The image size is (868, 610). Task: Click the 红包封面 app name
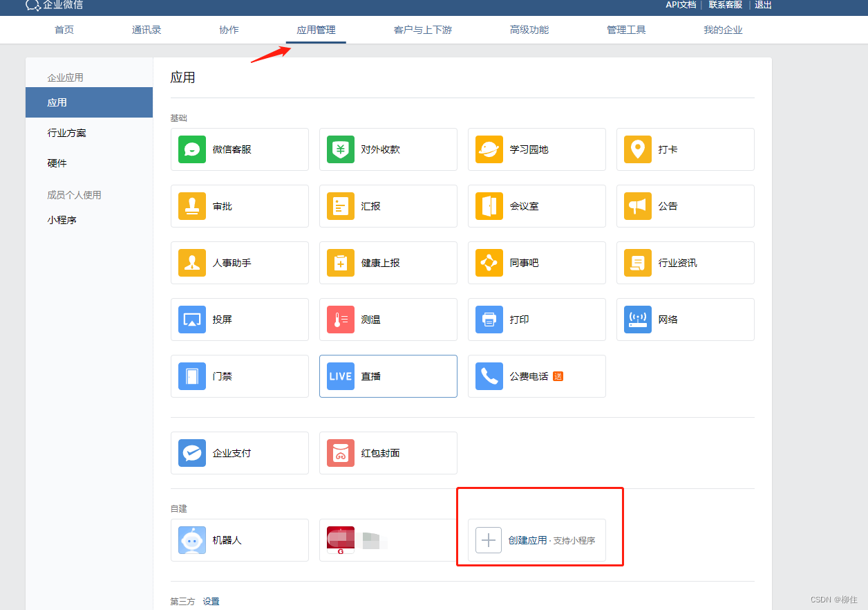[x=381, y=453]
